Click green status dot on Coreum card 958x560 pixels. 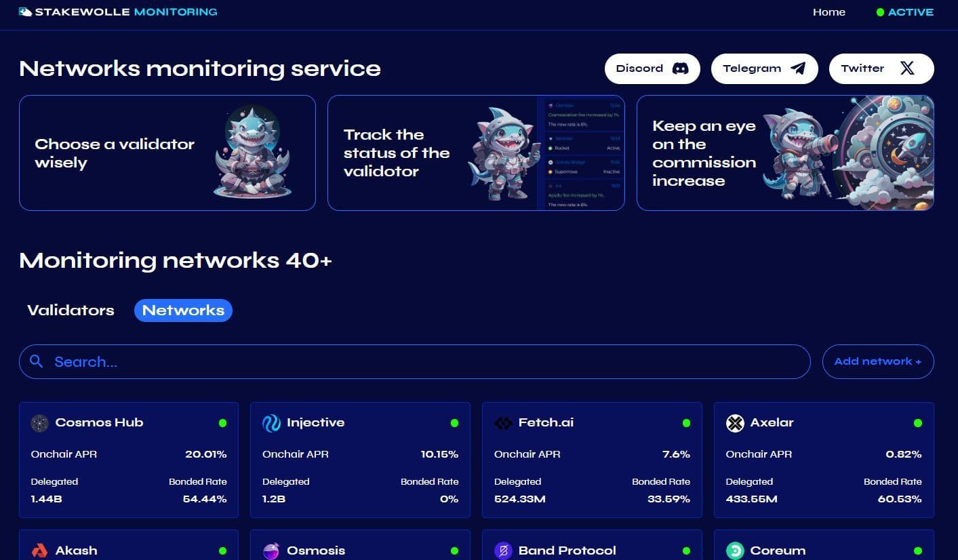[918, 551]
